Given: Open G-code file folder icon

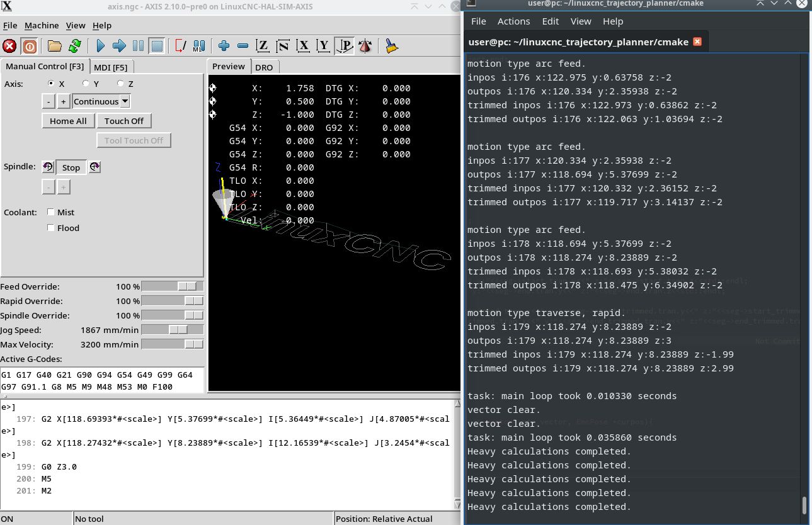Looking at the screenshot, I should (x=55, y=46).
